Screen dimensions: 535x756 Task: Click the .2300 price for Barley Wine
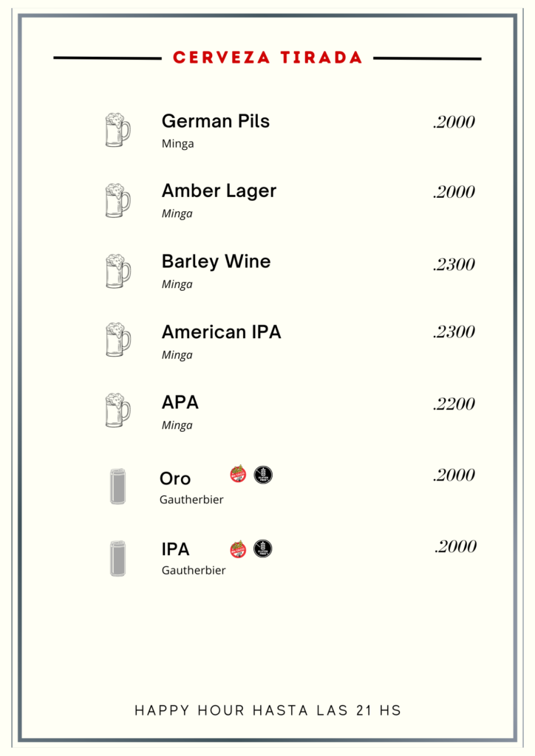454,264
